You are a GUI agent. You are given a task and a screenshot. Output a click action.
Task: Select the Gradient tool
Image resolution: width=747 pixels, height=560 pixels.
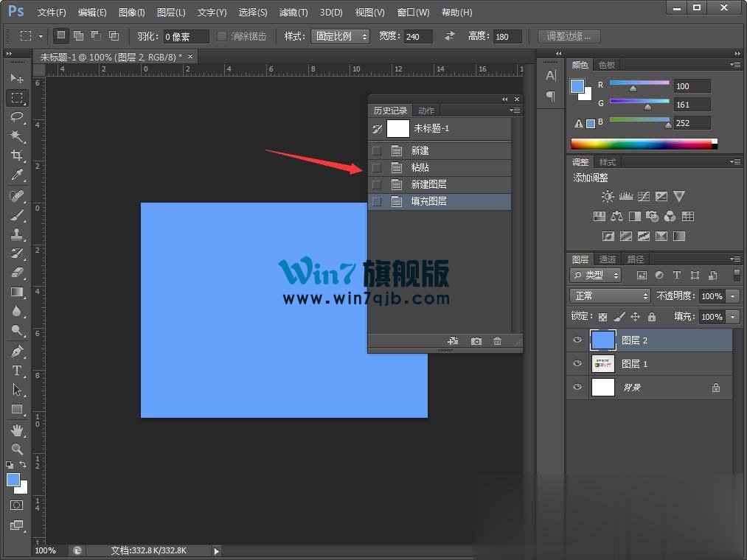coord(17,292)
